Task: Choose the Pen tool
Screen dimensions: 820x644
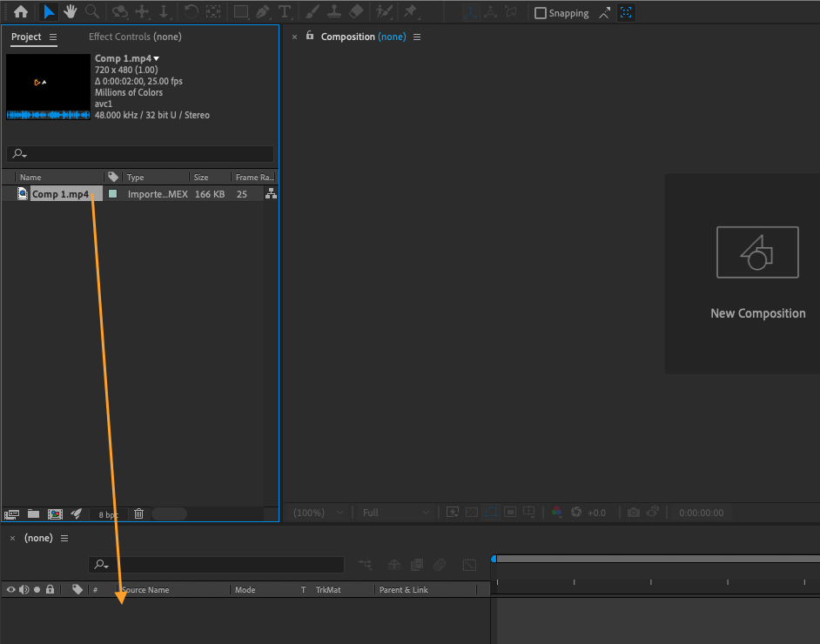Action: pos(263,11)
